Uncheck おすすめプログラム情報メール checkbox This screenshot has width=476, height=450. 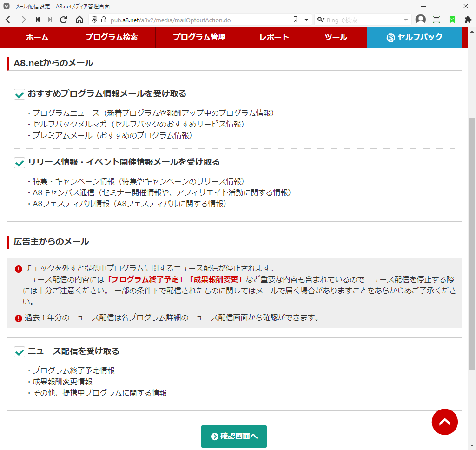(x=20, y=94)
